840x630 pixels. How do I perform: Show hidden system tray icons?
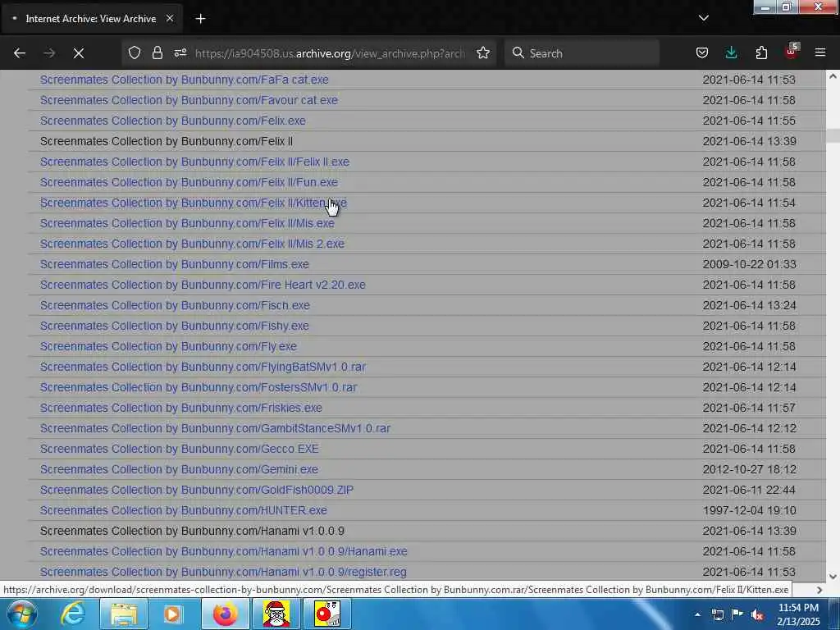coord(697,614)
